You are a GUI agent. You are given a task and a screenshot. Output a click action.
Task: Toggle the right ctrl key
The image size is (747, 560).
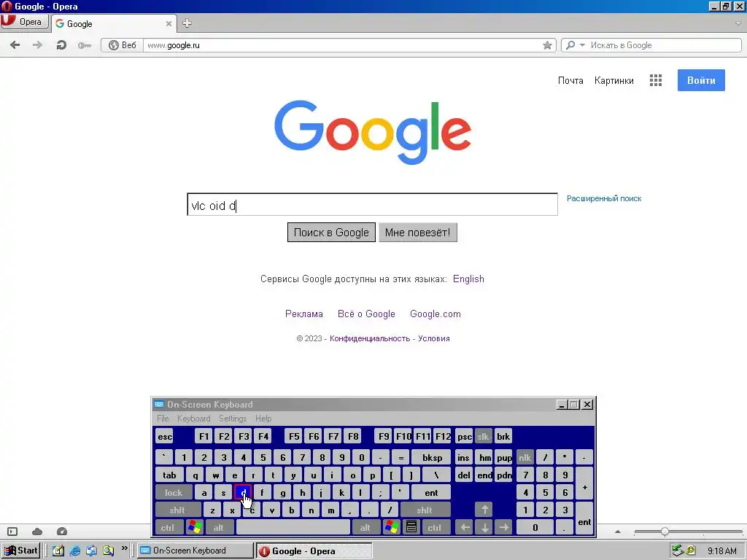pyautogui.click(x=435, y=528)
